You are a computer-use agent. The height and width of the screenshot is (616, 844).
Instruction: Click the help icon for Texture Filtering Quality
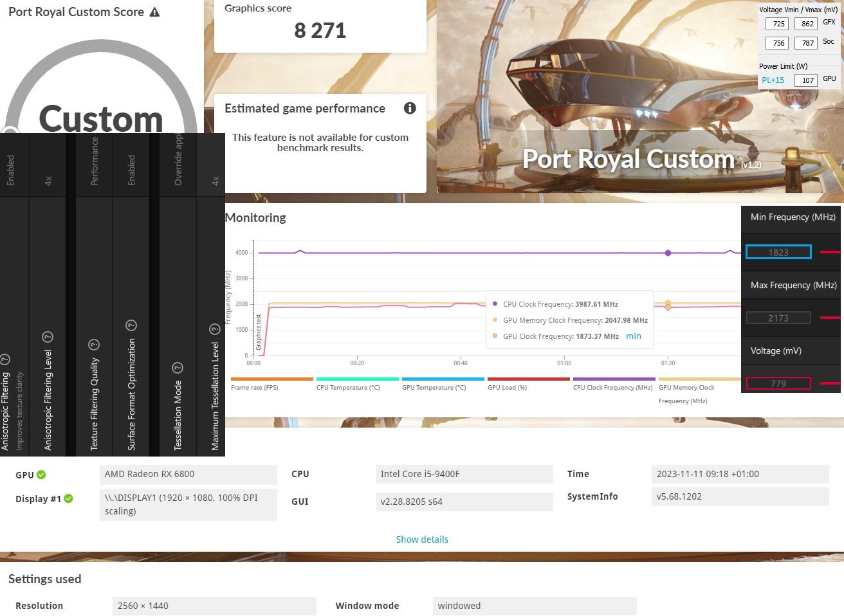(94, 345)
